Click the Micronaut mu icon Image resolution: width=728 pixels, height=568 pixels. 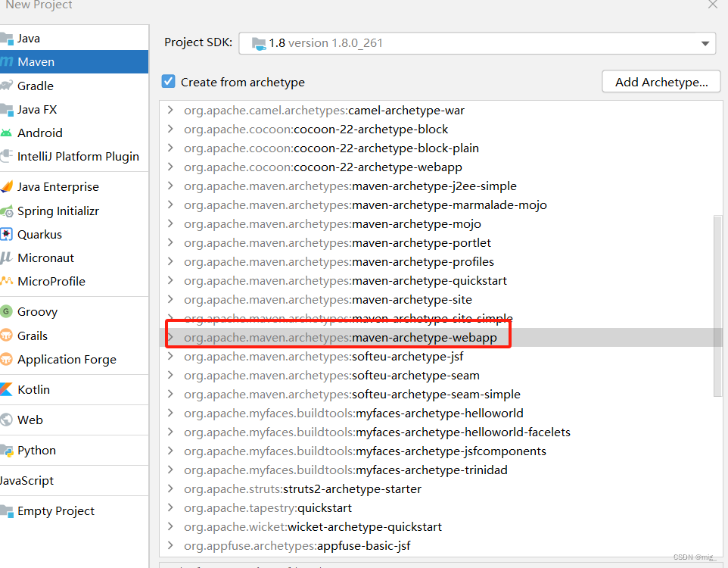coord(6,257)
